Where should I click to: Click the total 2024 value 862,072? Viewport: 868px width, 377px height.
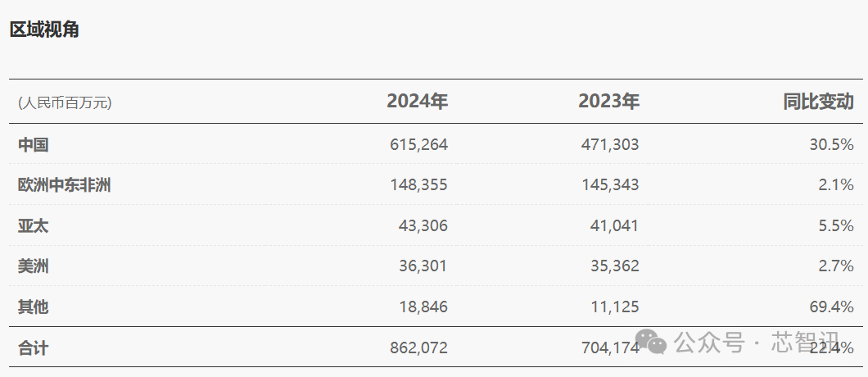(418, 348)
